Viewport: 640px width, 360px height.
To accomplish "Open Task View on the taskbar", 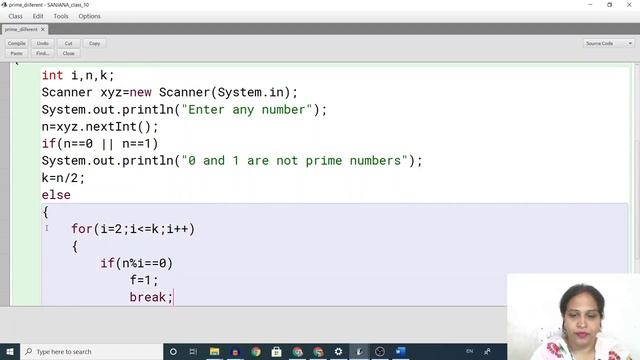I will [x=193, y=351].
